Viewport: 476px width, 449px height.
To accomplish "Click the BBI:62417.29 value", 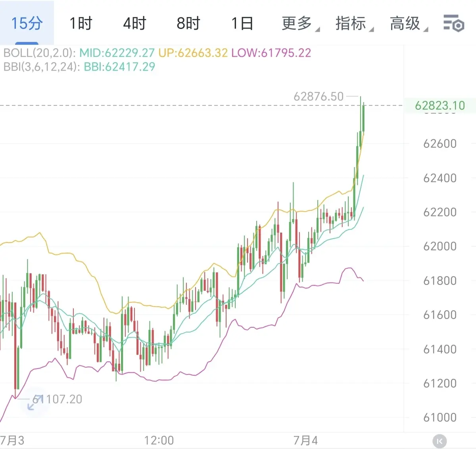I will [x=119, y=67].
